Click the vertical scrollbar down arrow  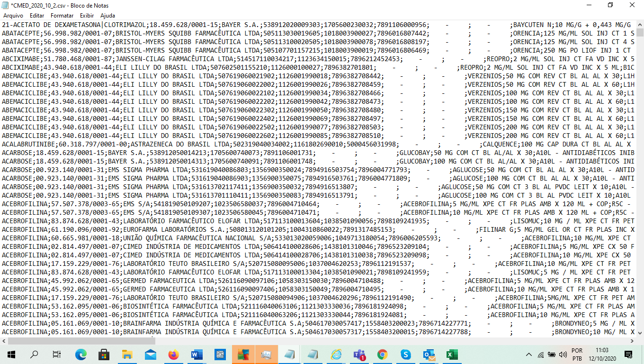(640, 333)
